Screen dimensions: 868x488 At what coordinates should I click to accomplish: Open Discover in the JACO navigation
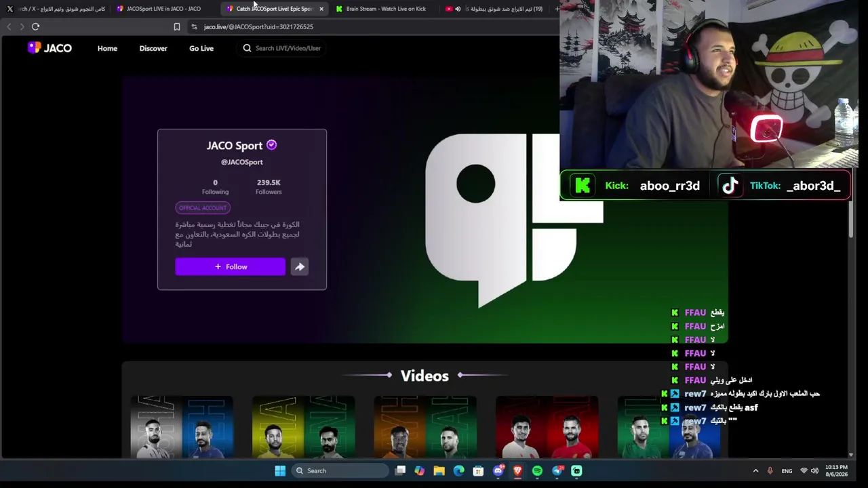click(153, 48)
